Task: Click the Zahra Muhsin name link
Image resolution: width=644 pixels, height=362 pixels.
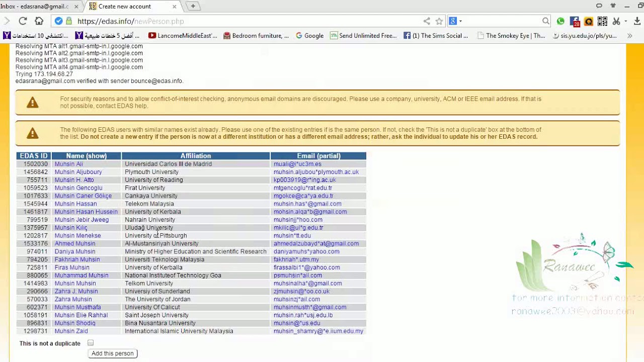Action: 73,299
